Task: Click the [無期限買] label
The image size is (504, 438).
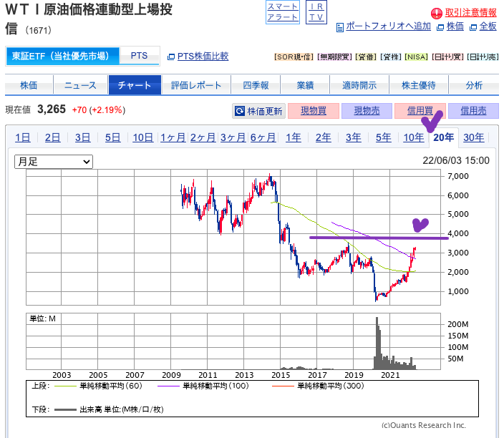Action: click(x=334, y=57)
